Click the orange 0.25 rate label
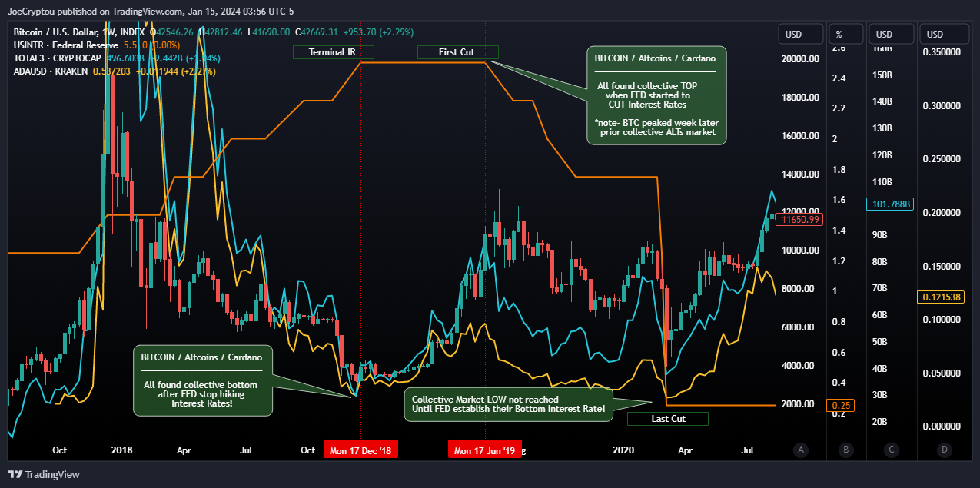 [839, 405]
